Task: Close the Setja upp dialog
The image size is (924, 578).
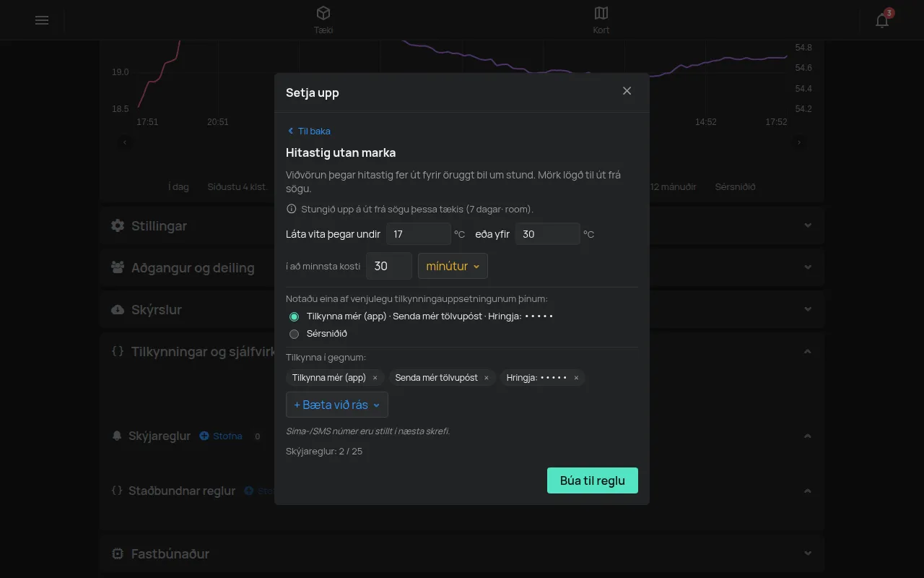Action: pos(627,90)
